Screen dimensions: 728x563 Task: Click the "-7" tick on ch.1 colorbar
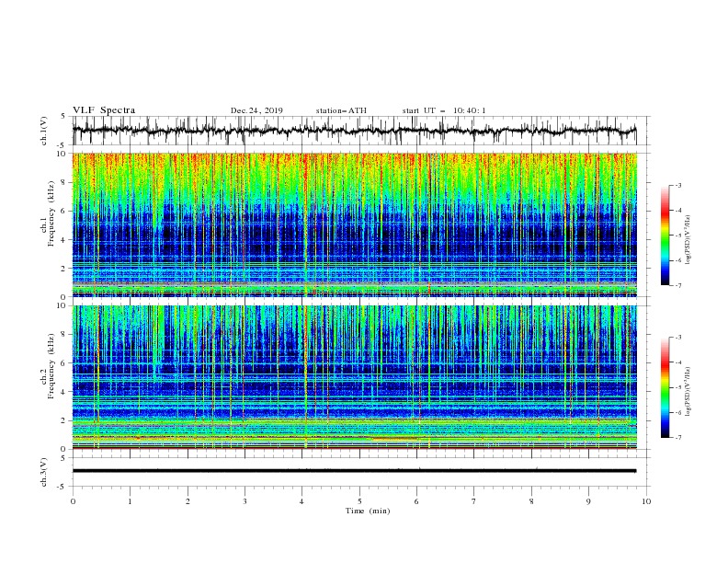click(x=677, y=285)
